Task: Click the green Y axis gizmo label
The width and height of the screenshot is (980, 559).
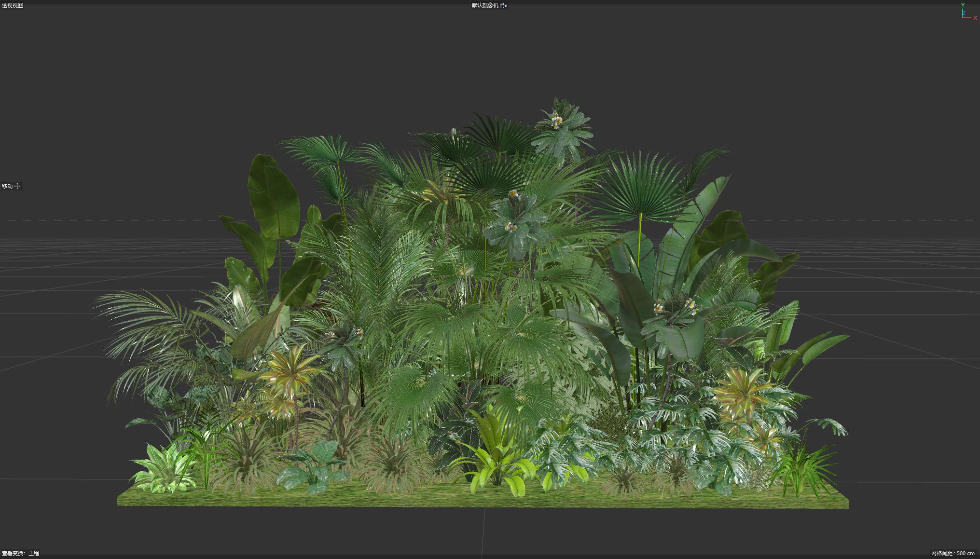Action: coord(963,5)
